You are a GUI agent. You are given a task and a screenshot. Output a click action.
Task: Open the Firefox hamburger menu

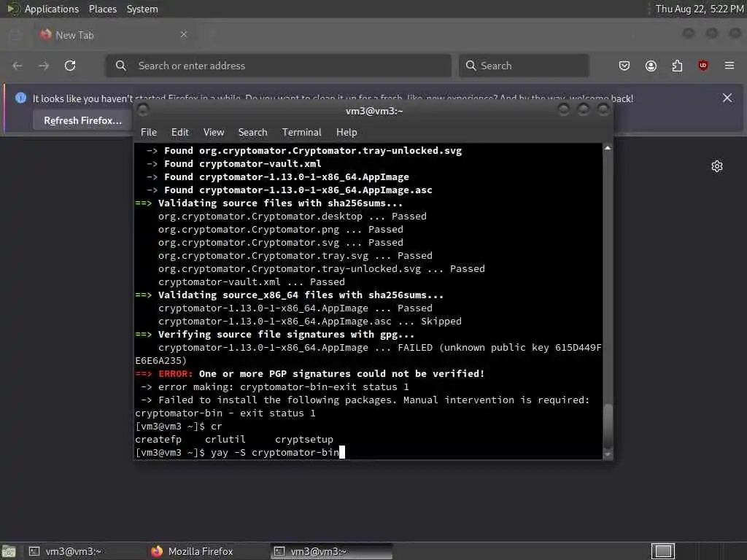(729, 66)
